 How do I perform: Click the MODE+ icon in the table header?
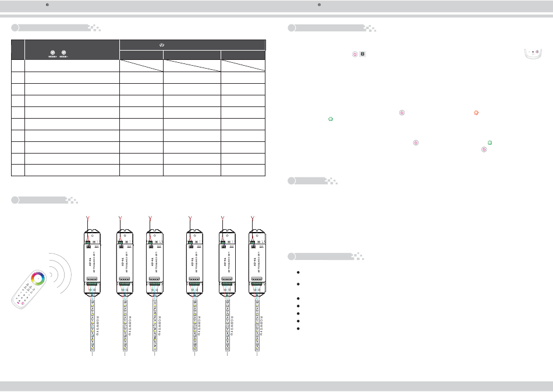click(53, 54)
